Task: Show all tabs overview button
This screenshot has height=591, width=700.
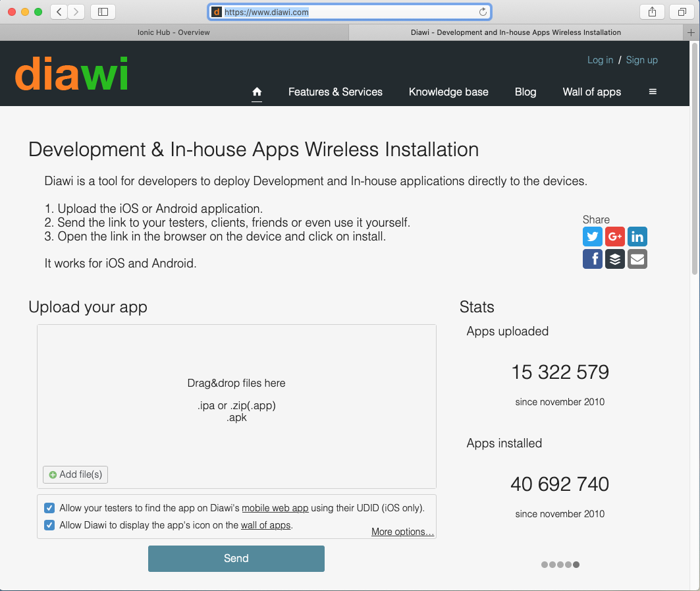Action: [x=682, y=12]
